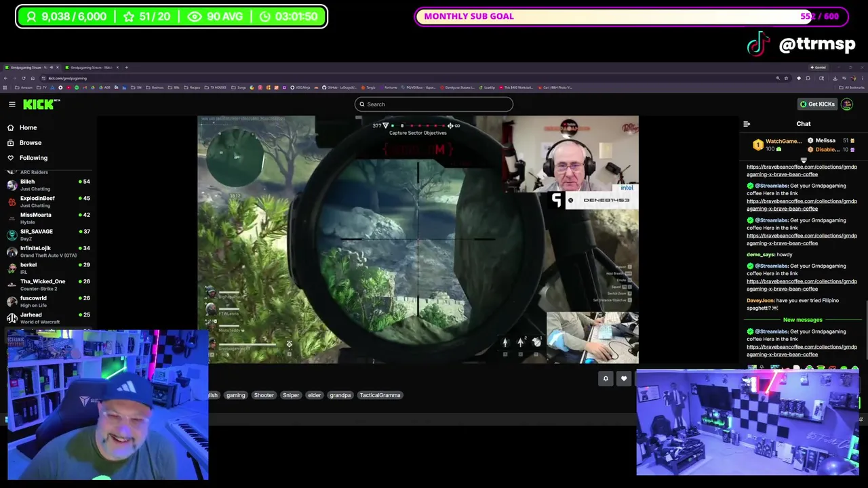Open Songs bookmarks folder
This screenshot has width=868, height=488.
point(239,87)
